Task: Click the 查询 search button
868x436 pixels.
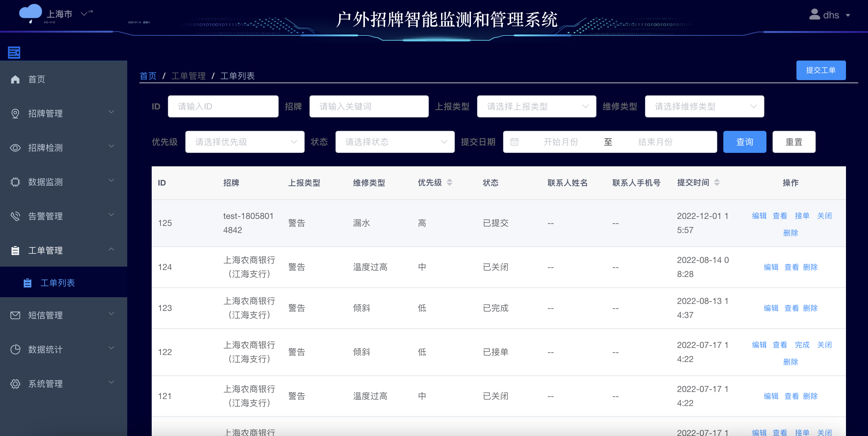Action: tap(745, 142)
